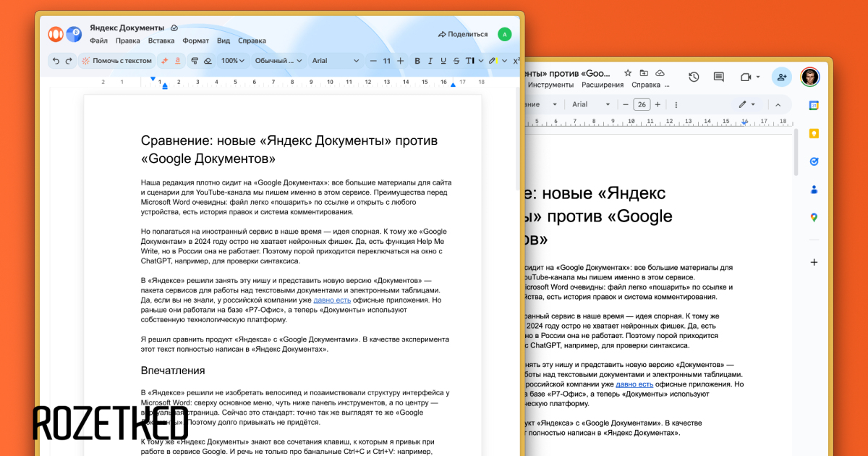This screenshot has height=456, width=868.
Task: Open the «Расширения» menu in Google Docs
Action: pos(603,85)
